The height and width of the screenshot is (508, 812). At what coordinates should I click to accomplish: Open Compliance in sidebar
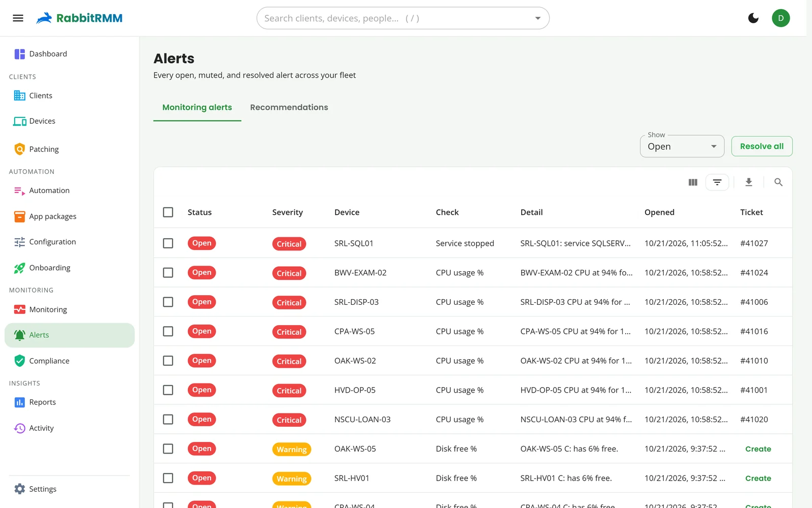[x=70, y=361]
